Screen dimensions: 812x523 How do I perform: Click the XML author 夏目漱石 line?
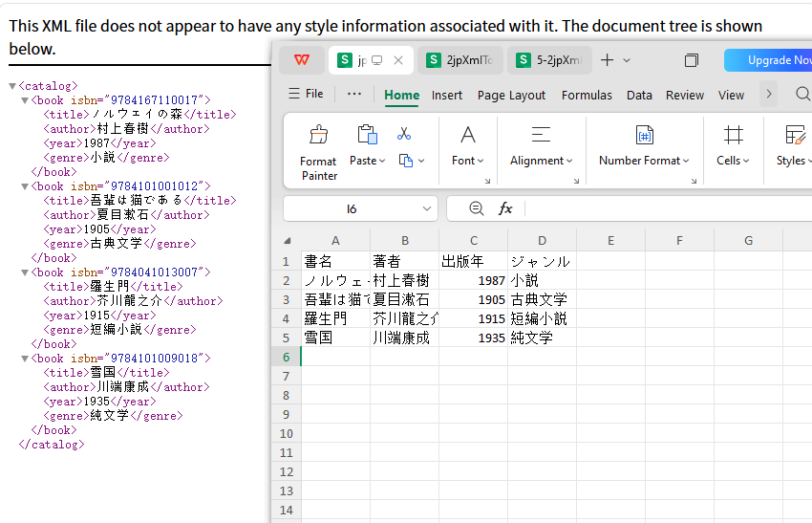point(126,215)
